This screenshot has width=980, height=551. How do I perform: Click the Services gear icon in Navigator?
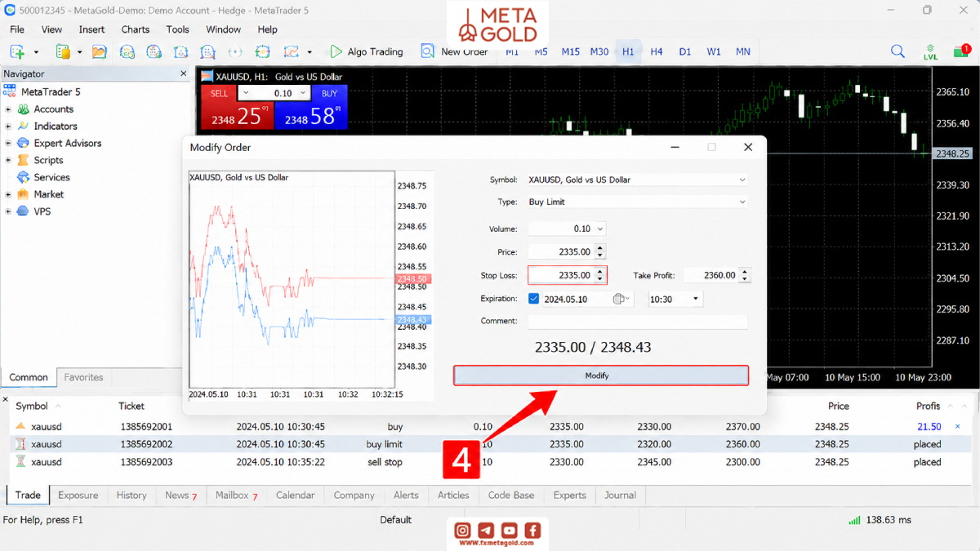24,177
